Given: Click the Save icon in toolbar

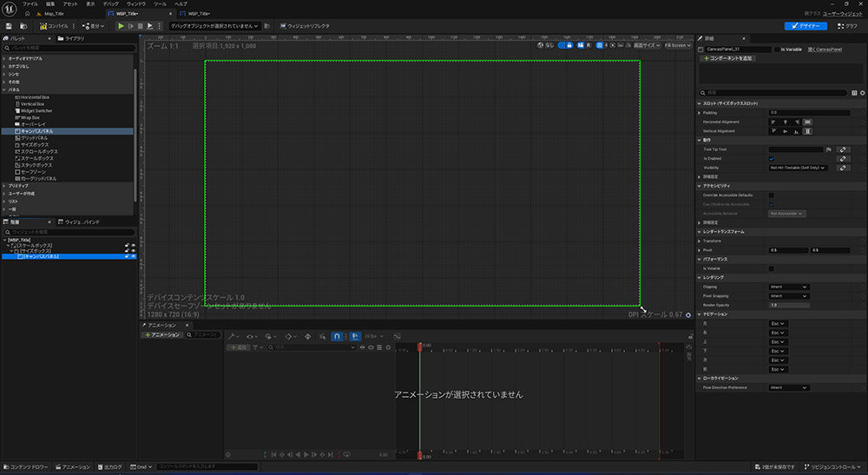Looking at the screenshot, I should (x=7, y=26).
